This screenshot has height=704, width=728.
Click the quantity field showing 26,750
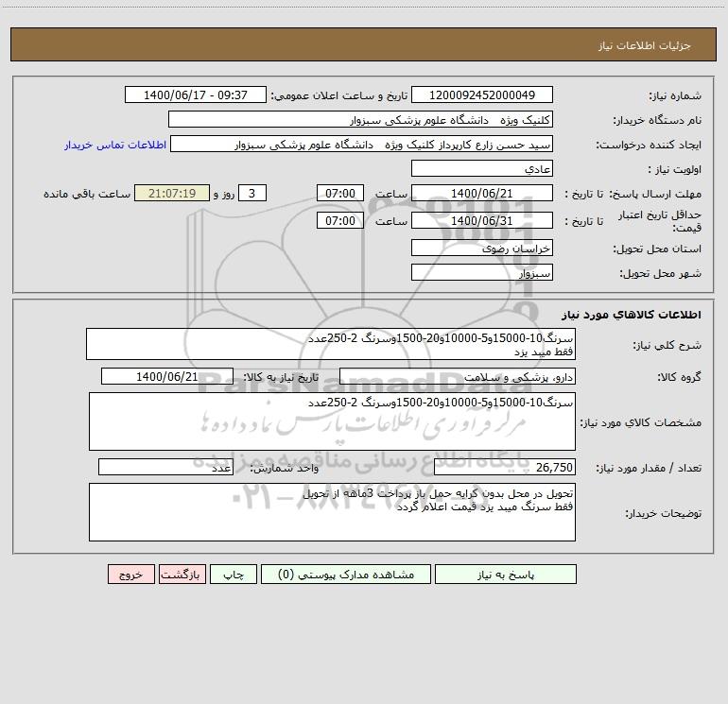click(505, 467)
